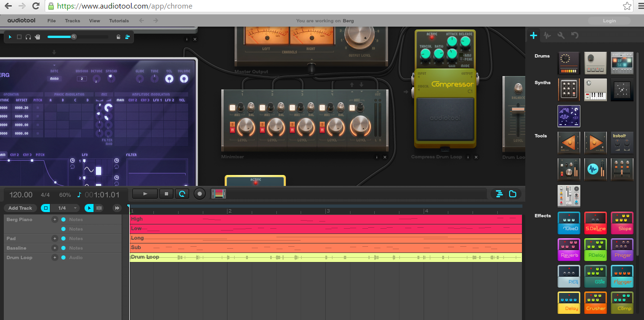Switch to the add-devices plus tab

tap(533, 35)
